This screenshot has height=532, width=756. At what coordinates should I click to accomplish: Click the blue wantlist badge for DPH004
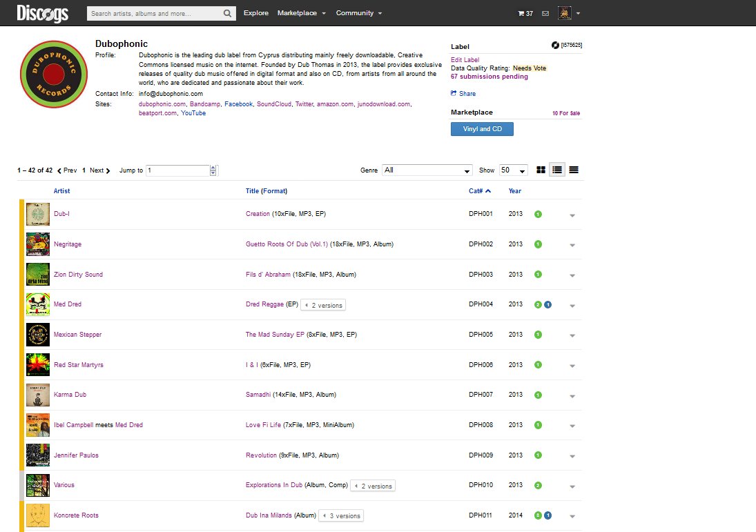coord(547,304)
